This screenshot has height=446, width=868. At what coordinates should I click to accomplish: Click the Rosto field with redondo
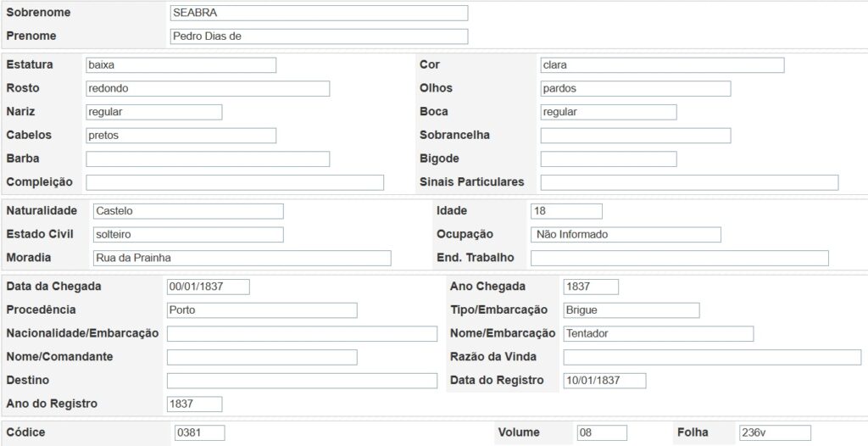[x=208, y=89]
